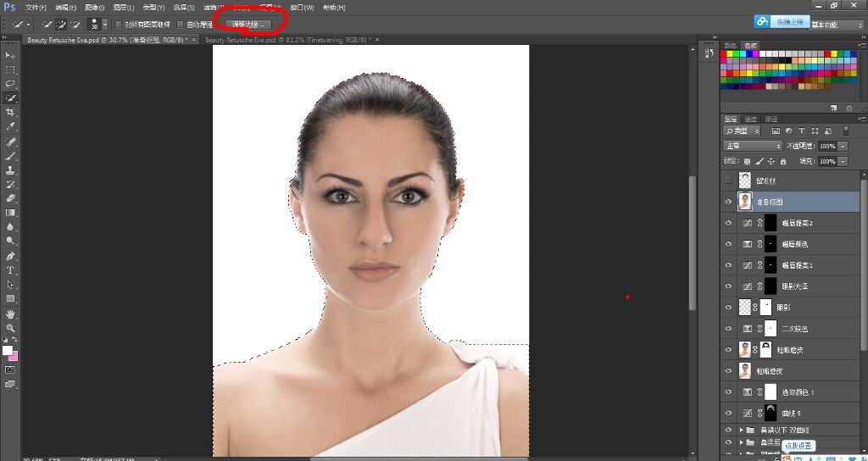The image size is (868, 461).
Task: Click the blue upload button at top right
Action: click(782, 21)
